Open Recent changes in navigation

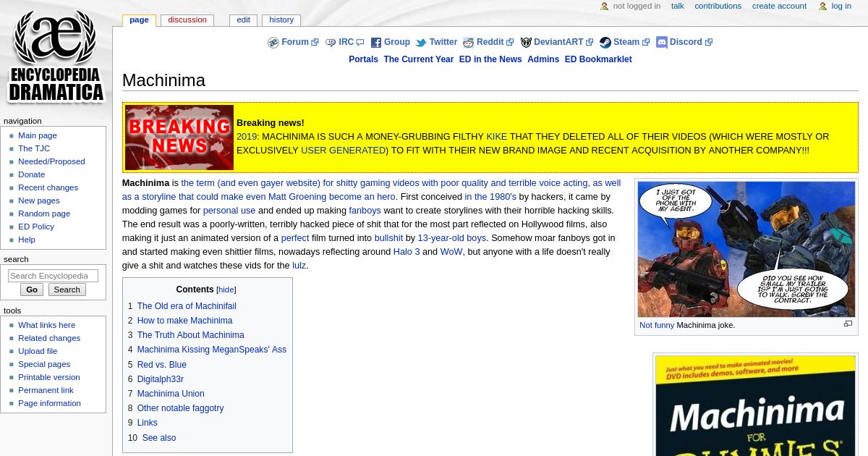48,187
